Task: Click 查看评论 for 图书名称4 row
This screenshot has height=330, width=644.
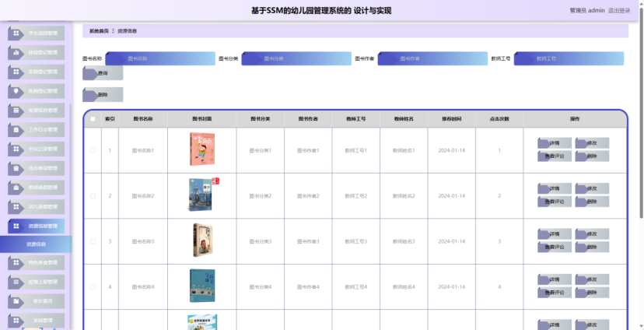Action: 555,293
